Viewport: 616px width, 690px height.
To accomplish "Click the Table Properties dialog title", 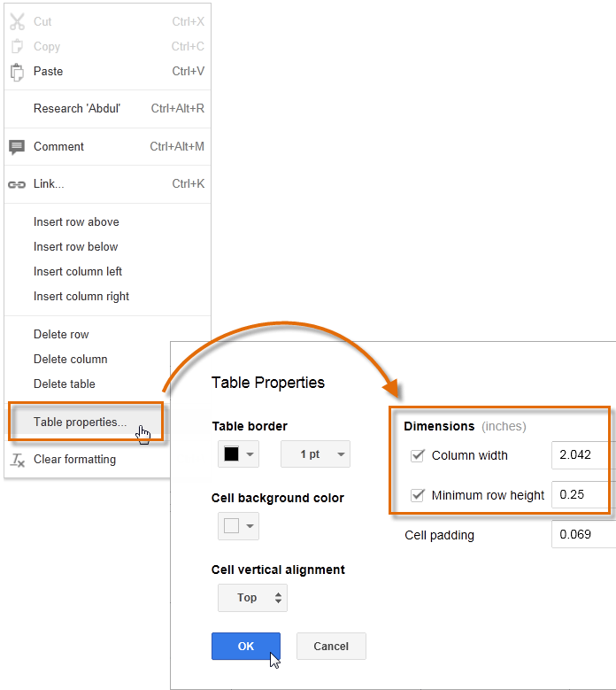I will click(268, 383).
